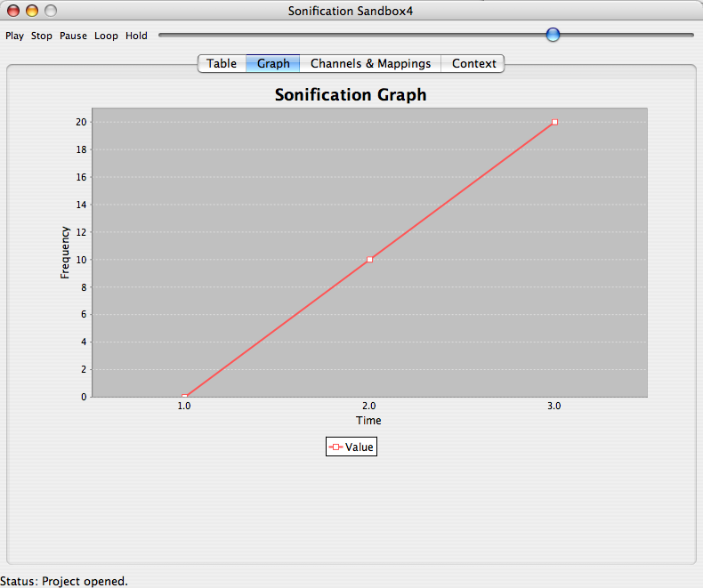Close the Sonification Sandbox4 window

point(13,11)
